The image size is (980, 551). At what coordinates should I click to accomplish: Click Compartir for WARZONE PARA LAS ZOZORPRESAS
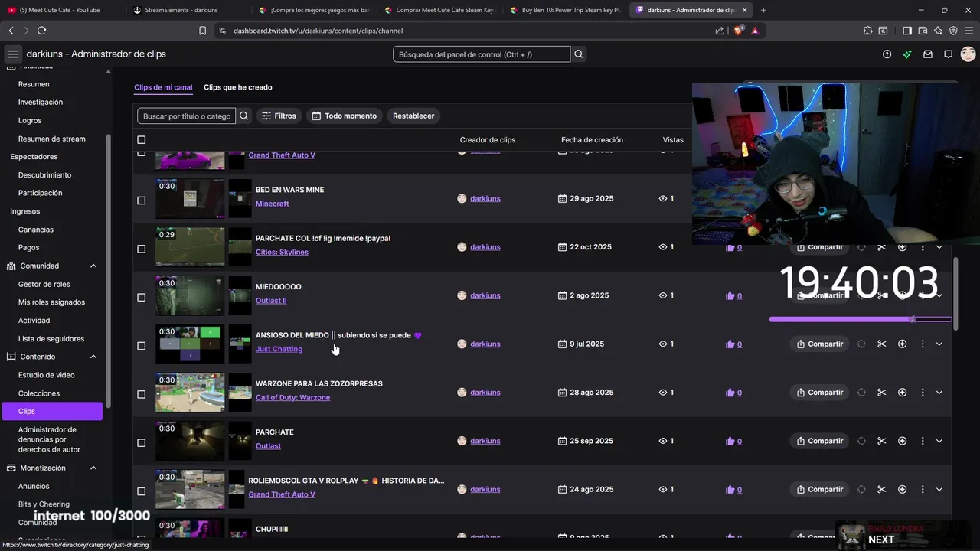click(x=819, y=393)
